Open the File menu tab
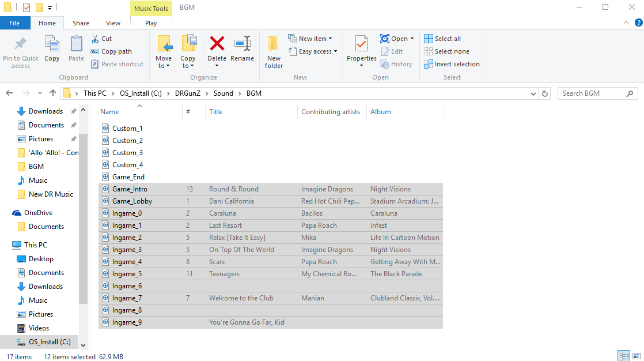Image resolution: width=644 pixels, height=361 pixels. (x=15, y=23)
